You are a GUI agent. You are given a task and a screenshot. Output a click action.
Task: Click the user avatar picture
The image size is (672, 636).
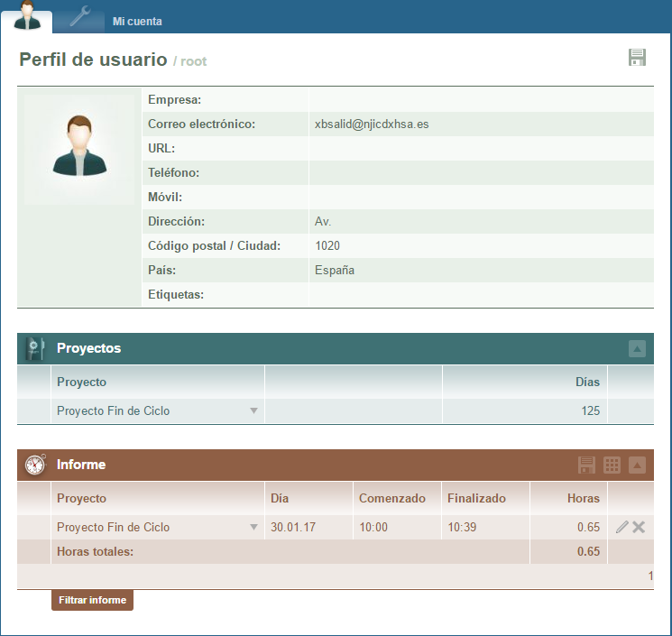[79, 145]
